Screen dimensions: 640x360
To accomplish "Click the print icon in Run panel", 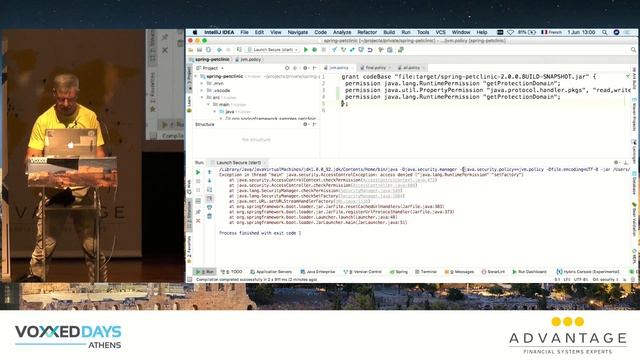I will coord(209,207).
